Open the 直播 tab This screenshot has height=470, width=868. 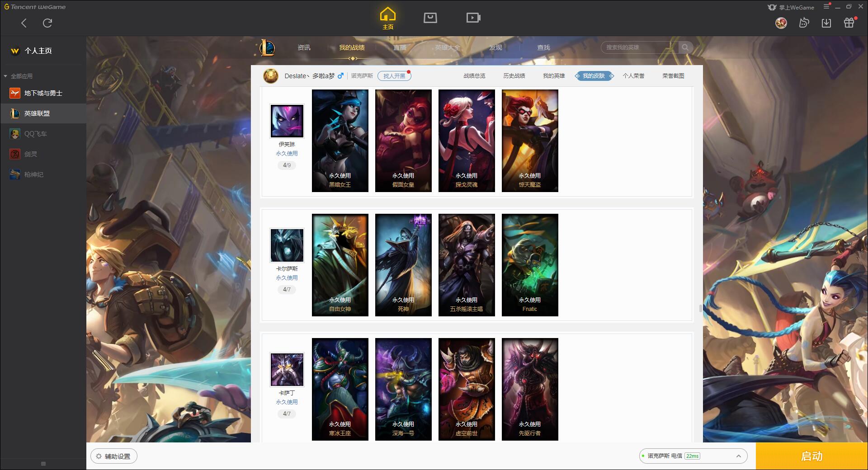400,47
